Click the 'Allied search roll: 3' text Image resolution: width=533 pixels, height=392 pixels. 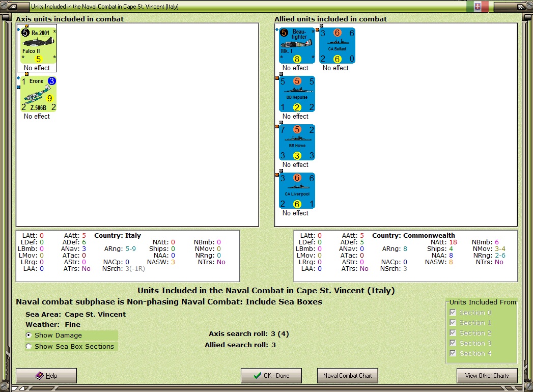coord(240,345)
